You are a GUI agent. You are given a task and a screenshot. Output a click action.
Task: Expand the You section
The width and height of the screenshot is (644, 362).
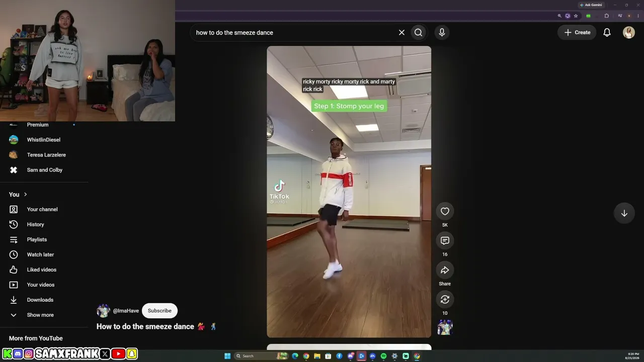[x=18, y=195]
